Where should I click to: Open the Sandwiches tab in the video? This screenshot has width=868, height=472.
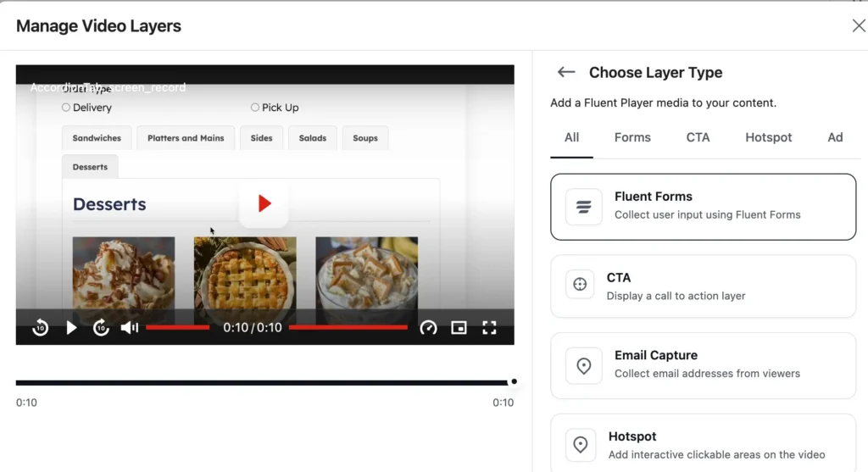(97, 138)
